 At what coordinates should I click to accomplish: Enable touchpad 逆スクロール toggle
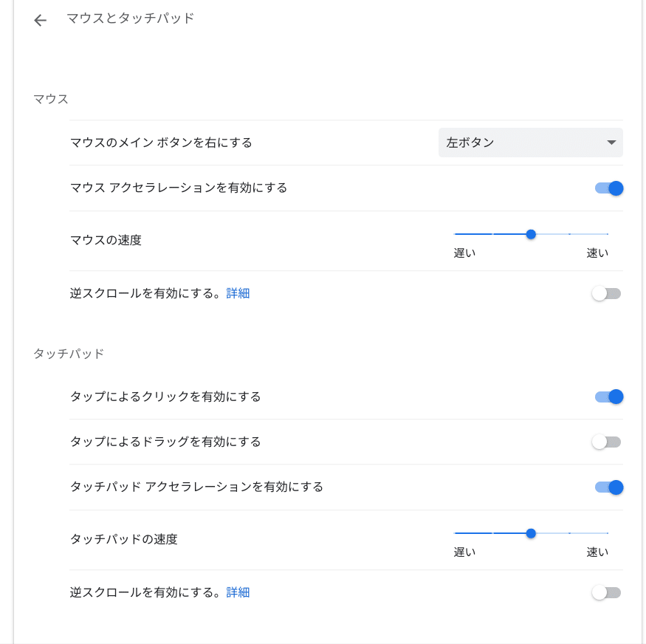click(x=606, y=593)
